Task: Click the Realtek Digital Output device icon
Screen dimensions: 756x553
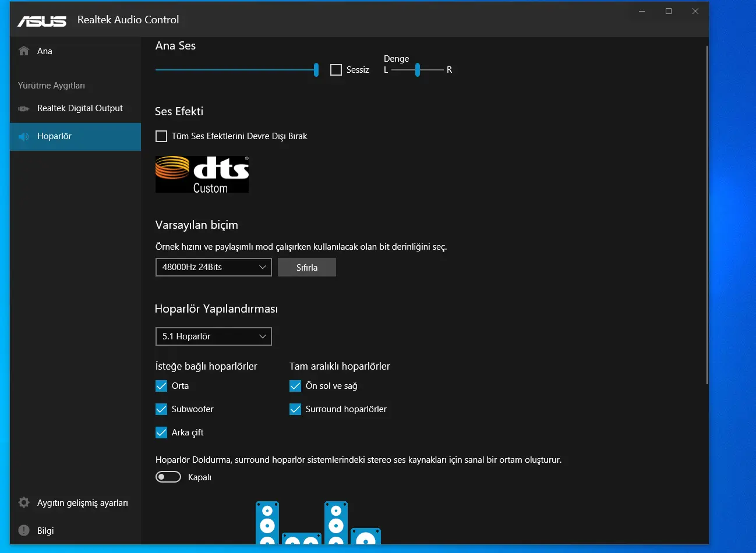Action: pyautogui.click(x=24, y=108)
